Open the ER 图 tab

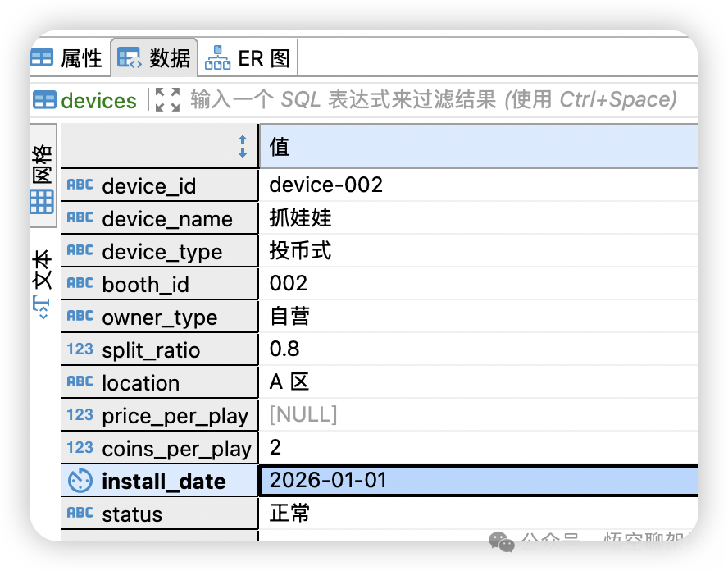pos(248,58)
